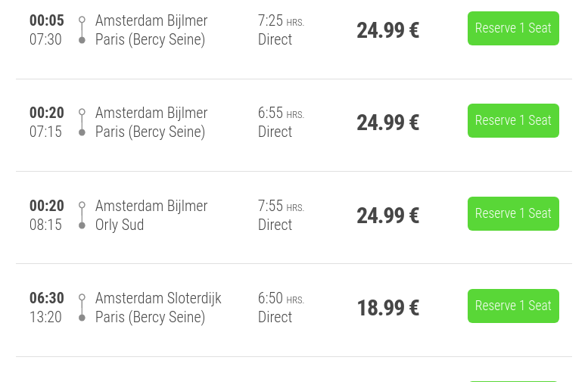
Task: Click the 08:15 arrival time
Action: pyautogui.click(x=45, y=225)
